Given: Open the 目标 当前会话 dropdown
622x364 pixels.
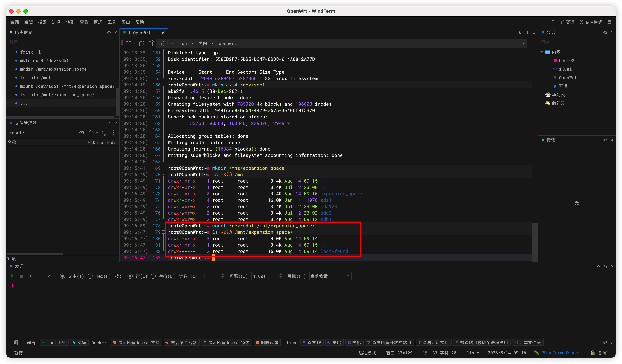Looking at the screenshot, I should click(x=330, y=276).
